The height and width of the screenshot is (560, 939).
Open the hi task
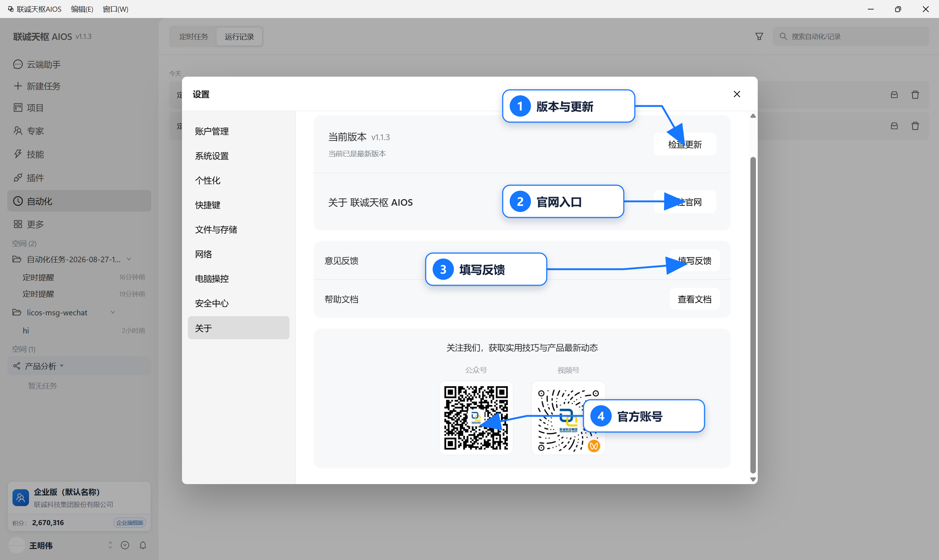pos(79,330)
